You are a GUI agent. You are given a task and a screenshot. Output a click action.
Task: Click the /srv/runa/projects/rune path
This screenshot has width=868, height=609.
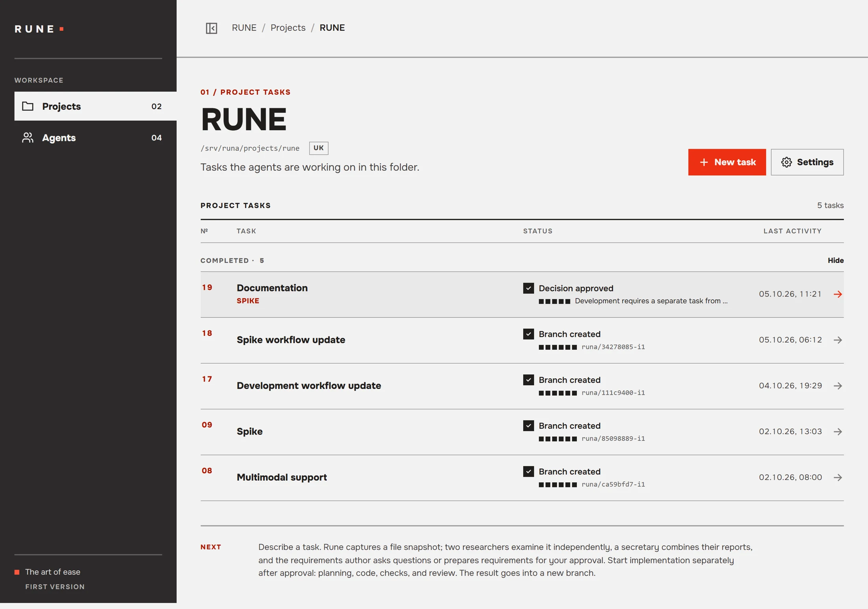pyautogui.click(x=250, y=148)
